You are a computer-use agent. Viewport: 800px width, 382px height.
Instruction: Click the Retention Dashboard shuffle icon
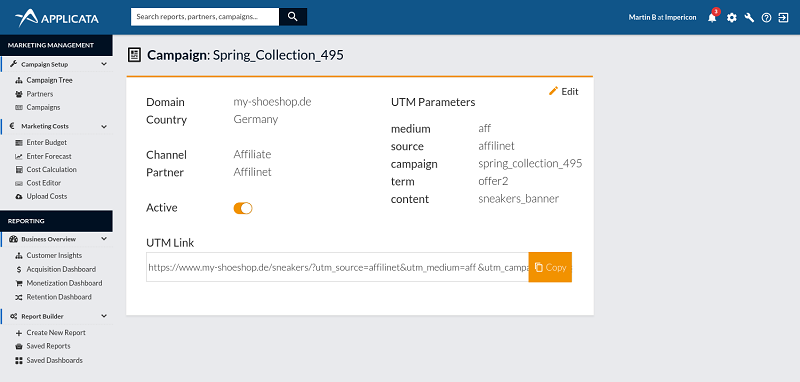[19, 297]
